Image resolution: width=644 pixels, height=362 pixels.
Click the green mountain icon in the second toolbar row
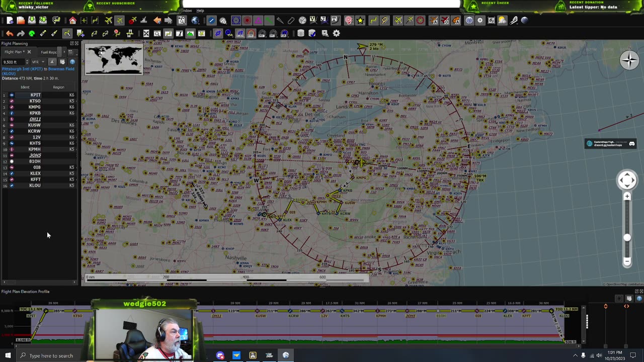(190, 33)
